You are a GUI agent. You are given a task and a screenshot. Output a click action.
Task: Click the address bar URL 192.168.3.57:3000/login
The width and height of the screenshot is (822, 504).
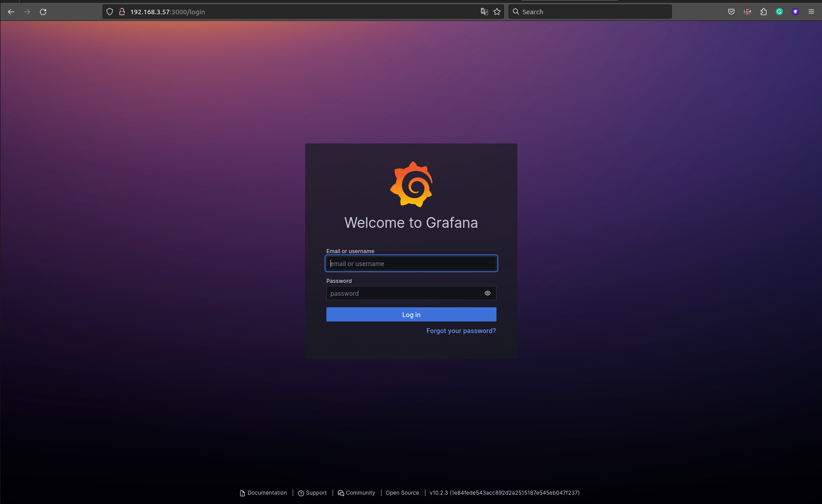click(167, 12)
